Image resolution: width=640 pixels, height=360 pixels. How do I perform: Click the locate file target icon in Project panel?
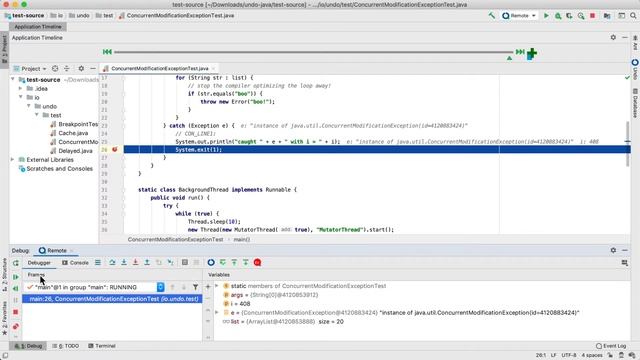55,69
